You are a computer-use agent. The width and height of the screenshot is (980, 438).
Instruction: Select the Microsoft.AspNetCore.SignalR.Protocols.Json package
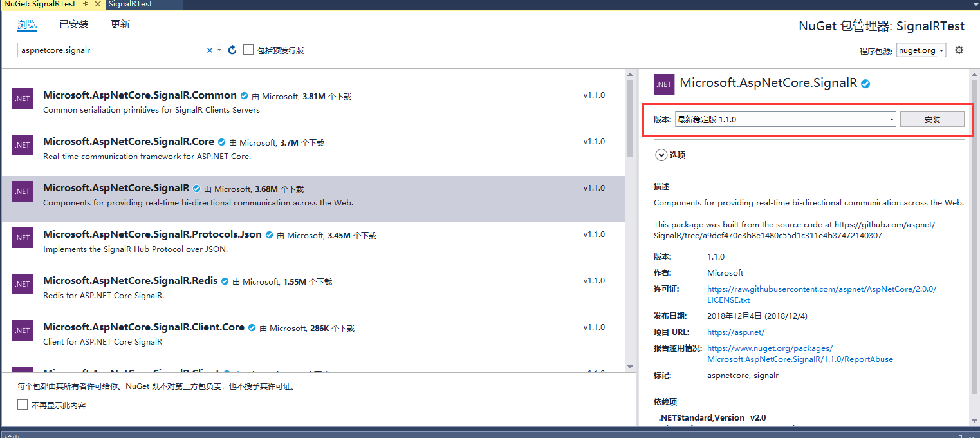pos(313,245)
